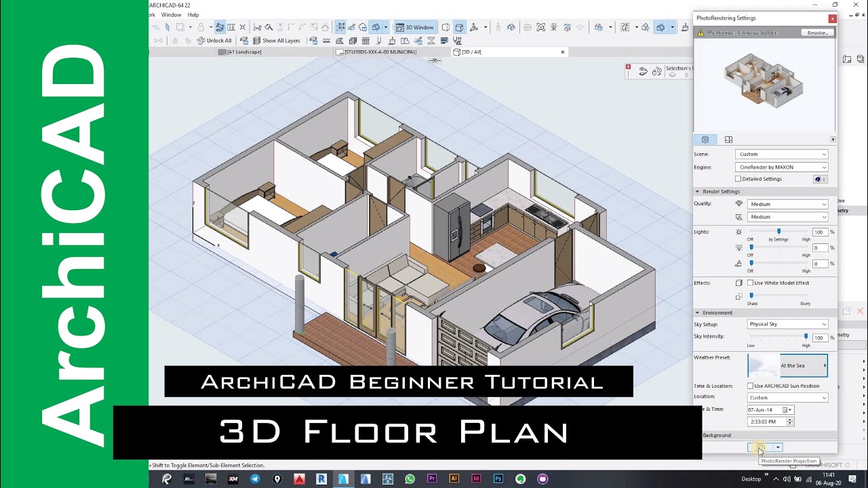Click the sun light intensity field showing 100
868x488 pixels.
(820, 232)
